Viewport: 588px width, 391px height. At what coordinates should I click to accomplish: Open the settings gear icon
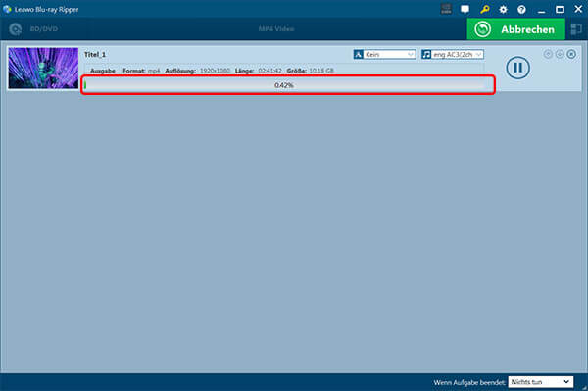[503, 9]
